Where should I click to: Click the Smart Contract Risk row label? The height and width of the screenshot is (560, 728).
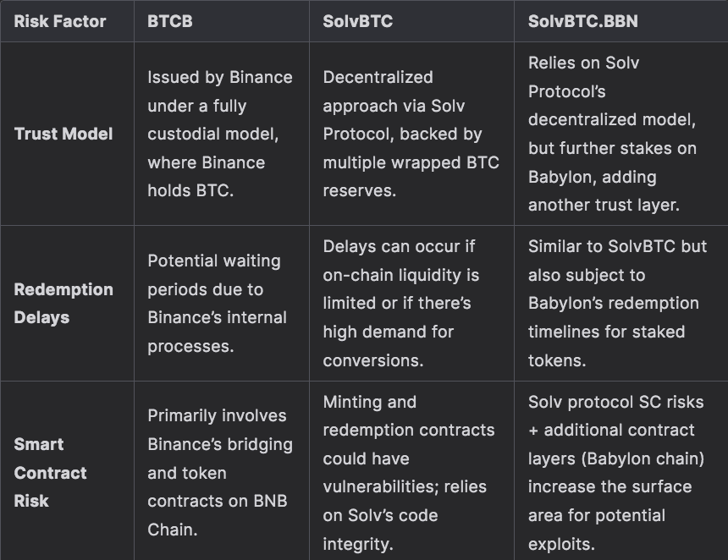(51, 472)
